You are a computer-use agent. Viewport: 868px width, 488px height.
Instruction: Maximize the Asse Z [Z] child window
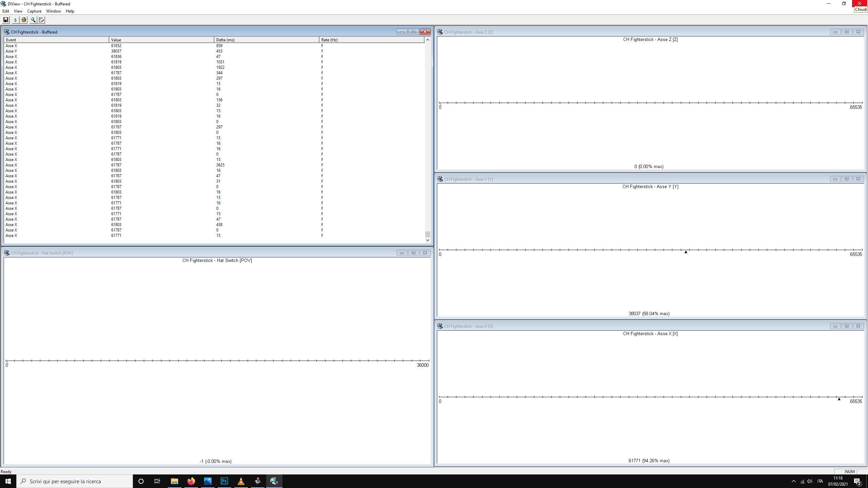pyautogui.click(x=847, y=32)
